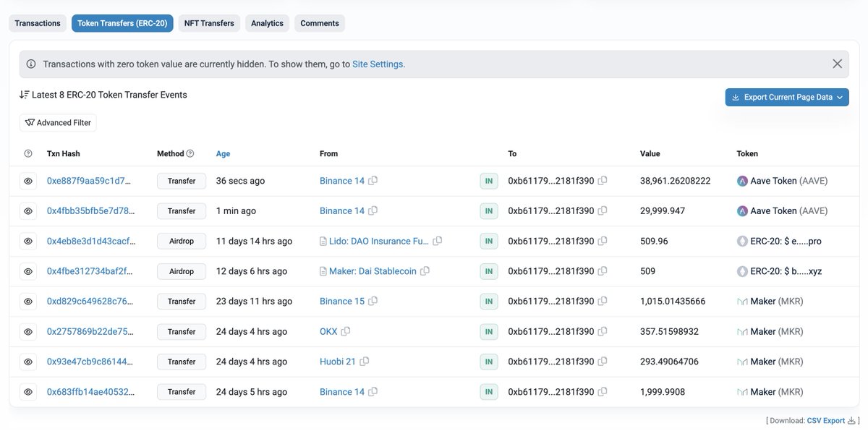Copy To address in 1,999.9908 row

(x=603, y=391)
